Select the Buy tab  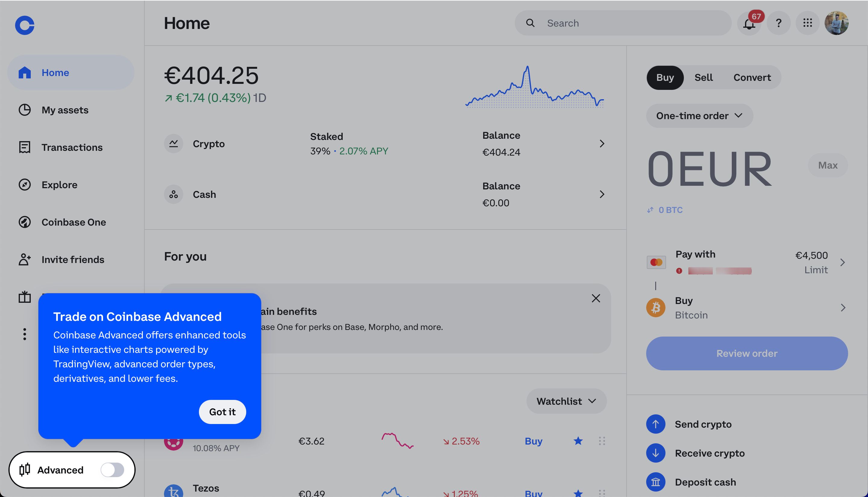pos(665,78)
